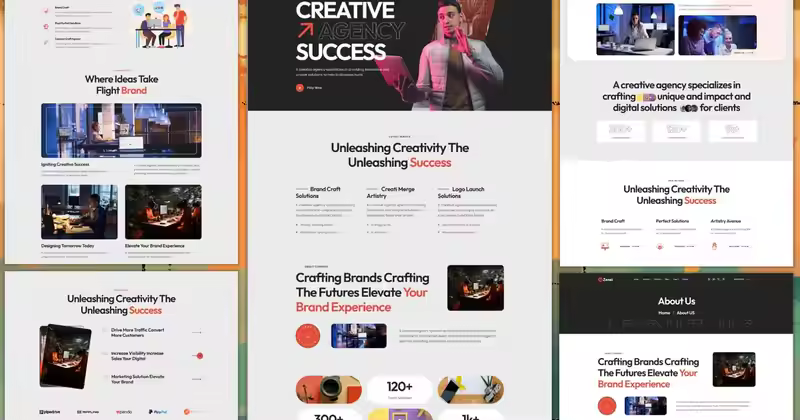The height and width of the screenshot is (420, 800).
Task: Click the stationery image pill right of 120+
Action: (x=470, y=390)
